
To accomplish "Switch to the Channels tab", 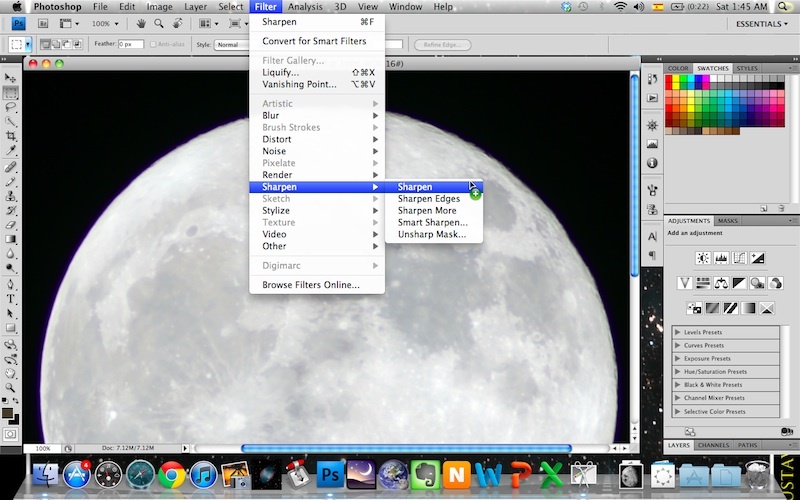I will (x=713, y=445).
